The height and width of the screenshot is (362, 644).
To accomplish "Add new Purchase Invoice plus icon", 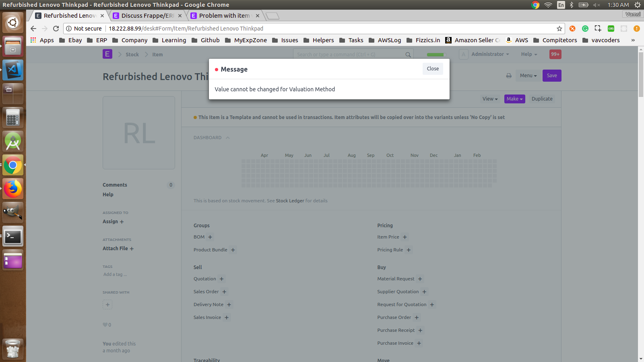I will click(x=419, y=343).
